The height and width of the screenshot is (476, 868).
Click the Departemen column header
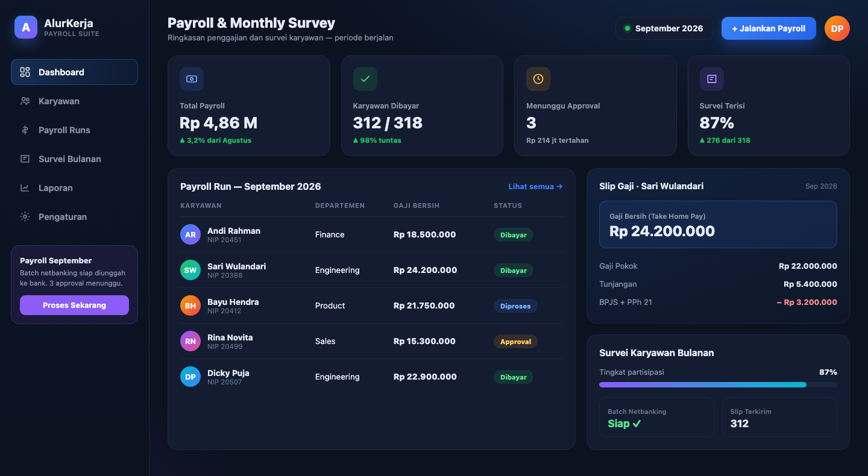[340, 205]
